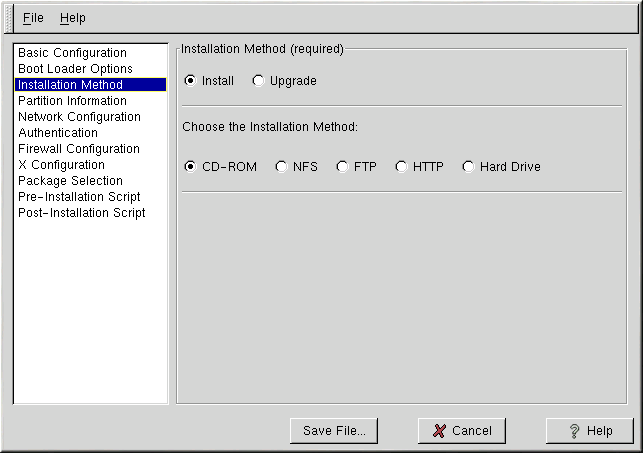This screenshot has width=643, height=453.
Task: Open Post-Installation Script section
Action: (x=81, y=213)
